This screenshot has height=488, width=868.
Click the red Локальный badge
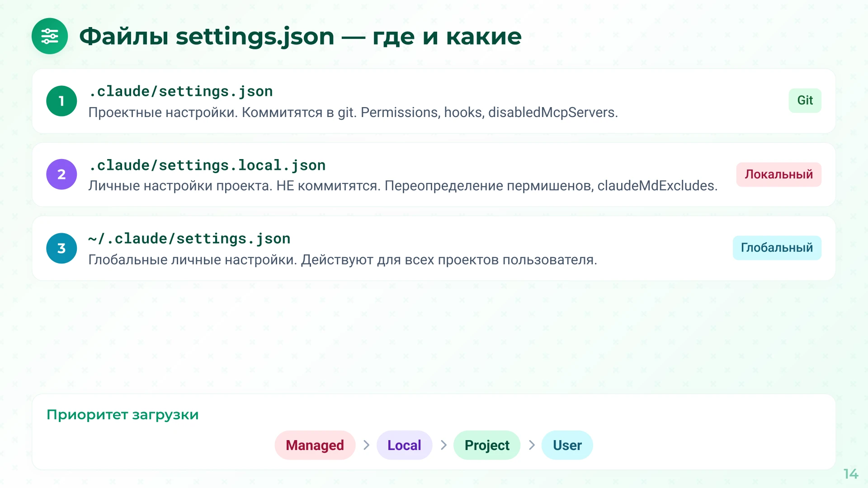(778, 174)
